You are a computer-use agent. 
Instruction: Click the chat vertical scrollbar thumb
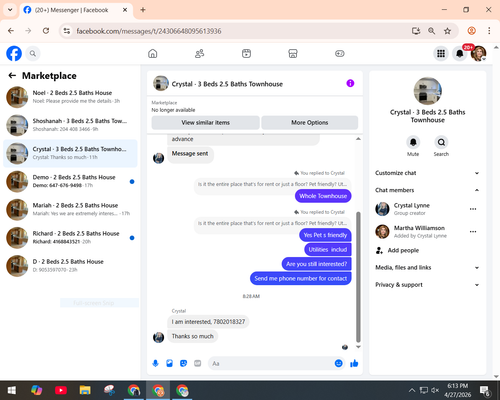358,277
